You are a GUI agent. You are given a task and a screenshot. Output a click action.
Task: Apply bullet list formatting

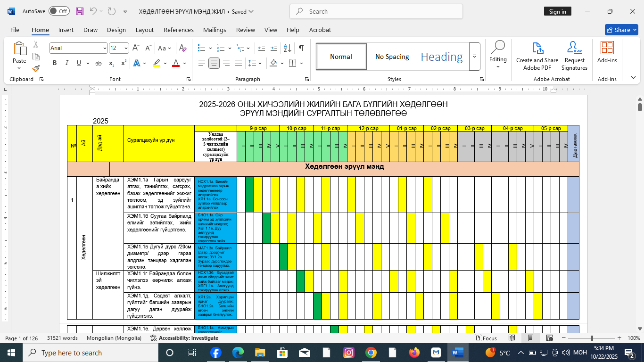pyautogui.click(x=202, y=48)
